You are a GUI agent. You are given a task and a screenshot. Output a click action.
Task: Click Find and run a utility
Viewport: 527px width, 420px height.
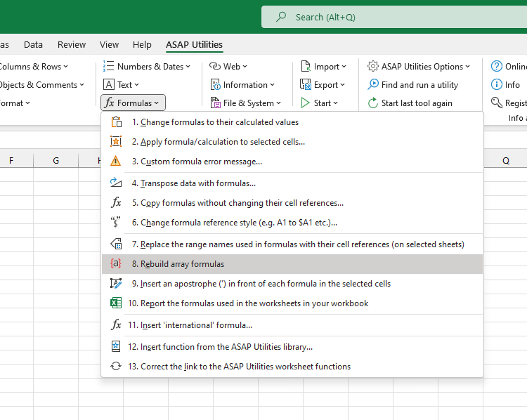click(x=412, y=85)
